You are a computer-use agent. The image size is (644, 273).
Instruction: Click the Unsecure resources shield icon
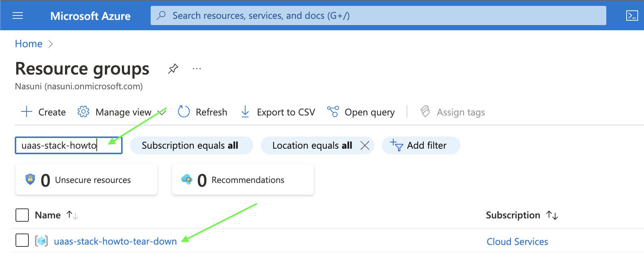tap(30, 179)
